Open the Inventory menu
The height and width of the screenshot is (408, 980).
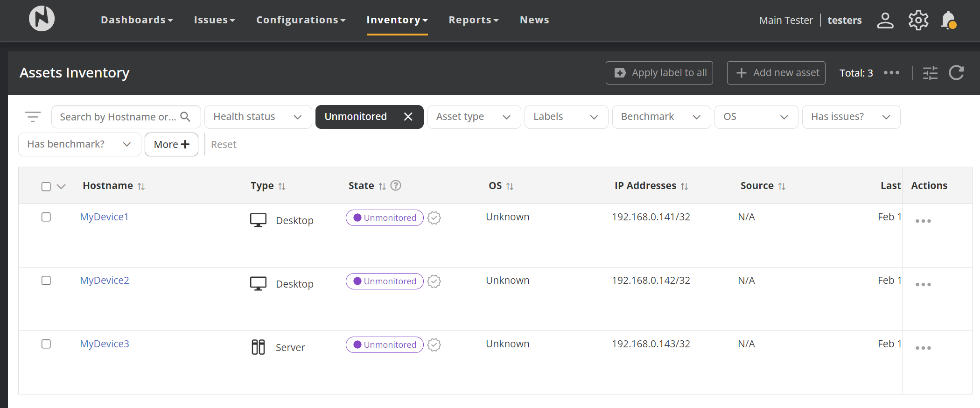click(397, 20)
